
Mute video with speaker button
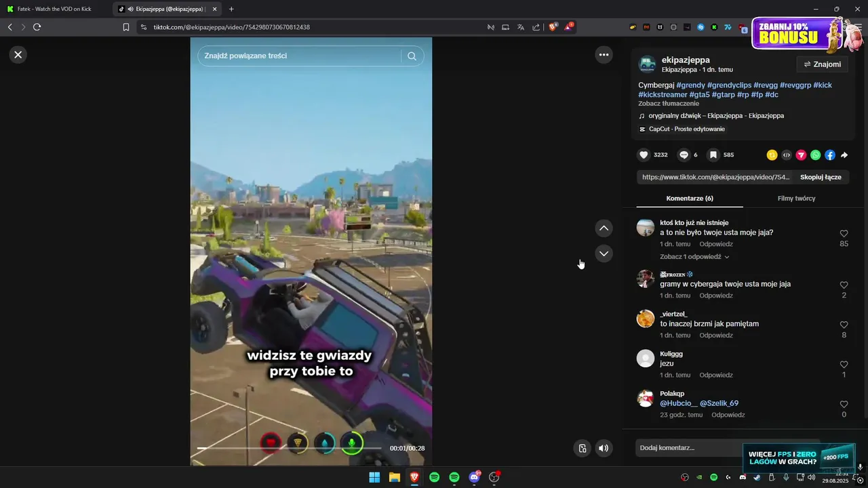coord(603,448)
